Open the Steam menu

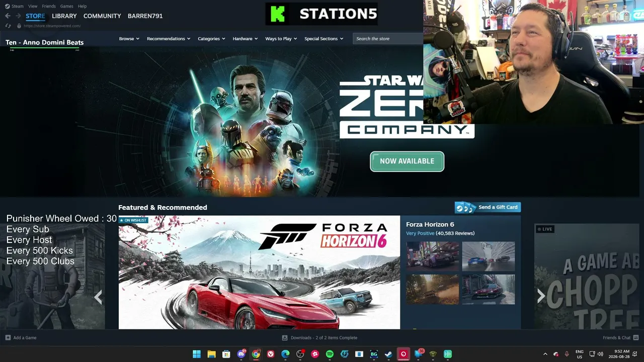point(15,6)
